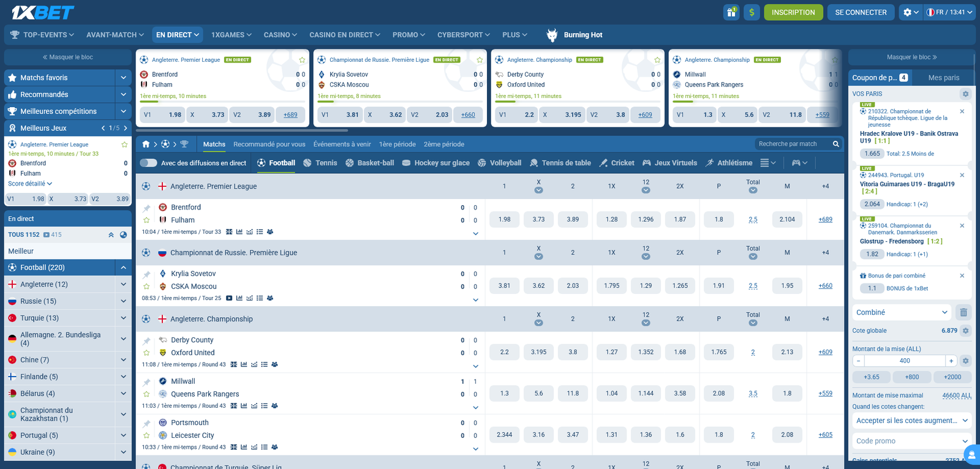
Task: Click the trophy icon in breadcrumb
Action: [184, 144]
